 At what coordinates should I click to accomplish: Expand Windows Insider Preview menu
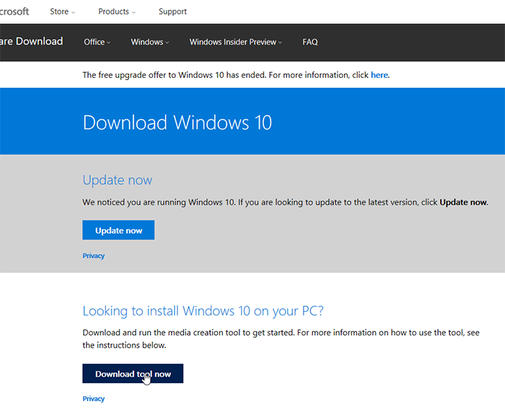[x=235, y=42]
